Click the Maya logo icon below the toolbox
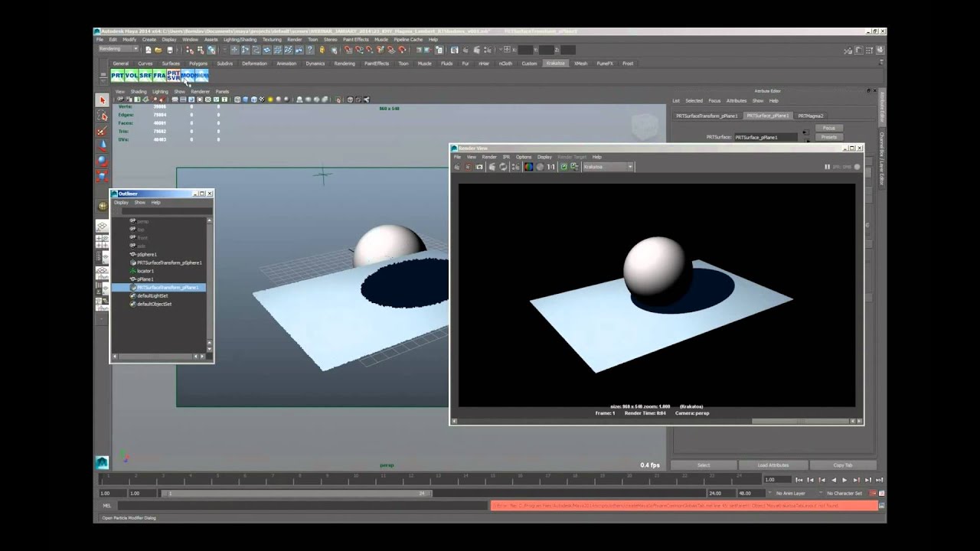This screenshot has width=980, height=551. (x=103, y=462)
